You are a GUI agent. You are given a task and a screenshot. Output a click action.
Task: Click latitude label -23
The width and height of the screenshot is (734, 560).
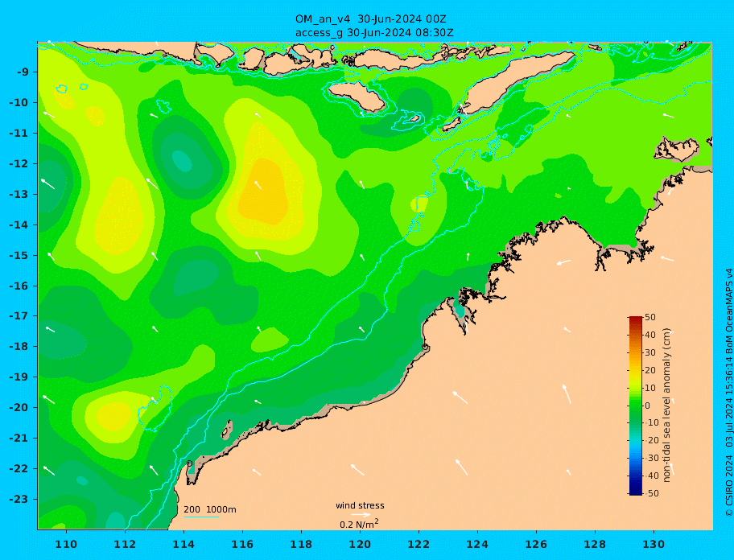pyautogui.click(x=19, y=499)
